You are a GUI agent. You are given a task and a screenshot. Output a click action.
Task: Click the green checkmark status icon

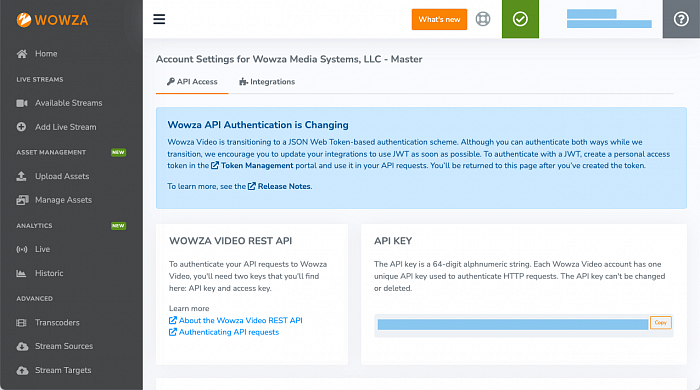point(520,19)
